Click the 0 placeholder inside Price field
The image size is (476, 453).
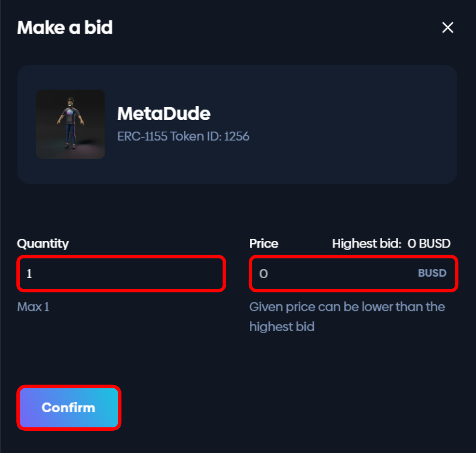tap(264, 274)
